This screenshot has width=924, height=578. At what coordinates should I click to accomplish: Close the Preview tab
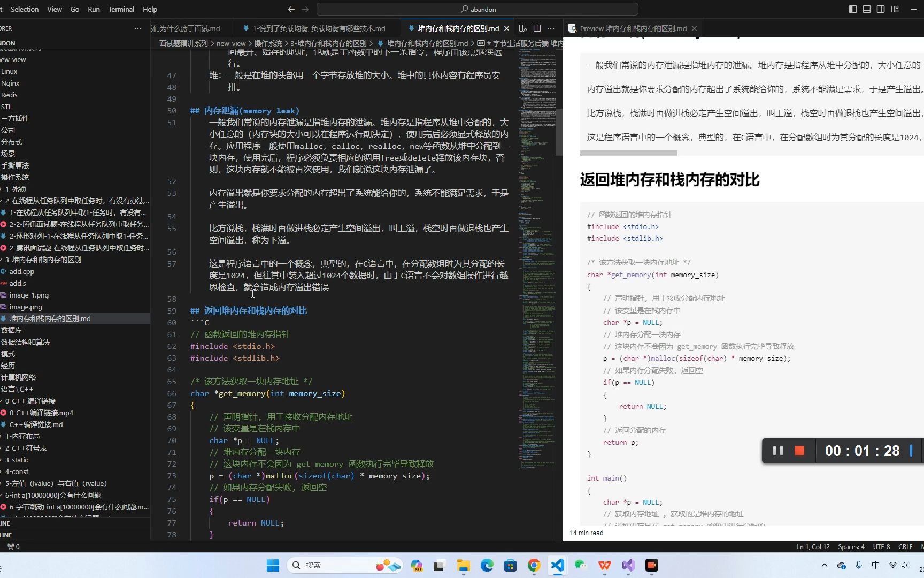[x=694, y=28]
